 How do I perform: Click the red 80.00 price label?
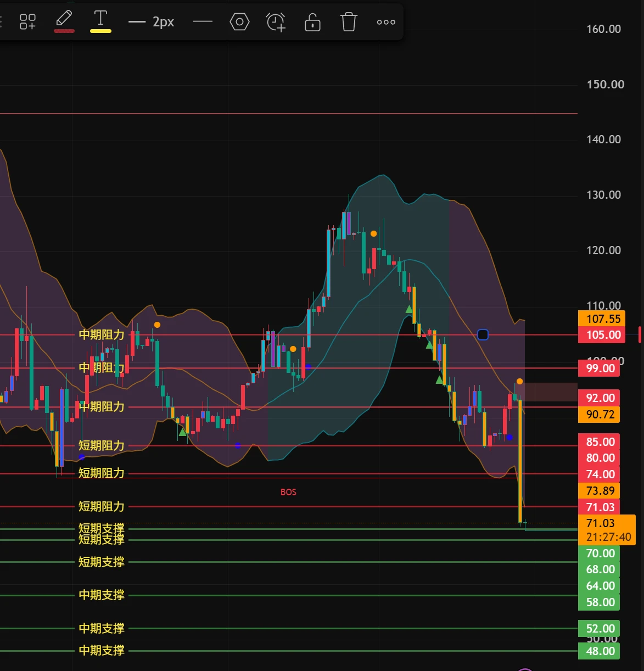[x=600, y=458]
